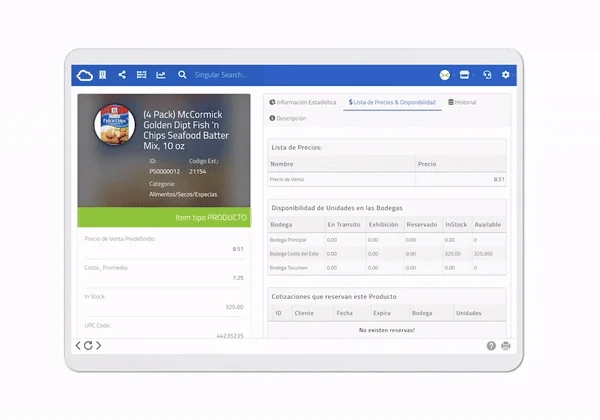
Task: Open the help question mark icon
Action: 491,346
